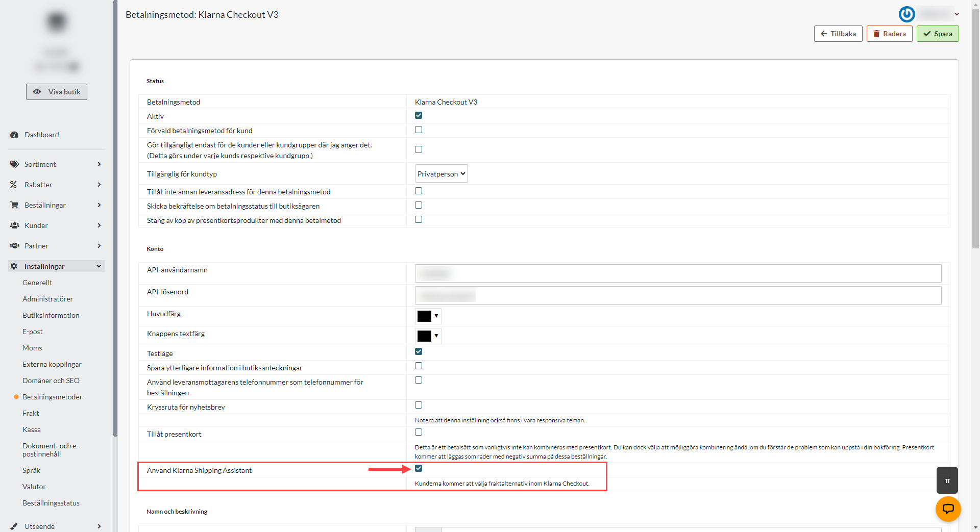Open Externa kopplingar
This screenshot has width=980, height=532.
(x=52, y=364)
